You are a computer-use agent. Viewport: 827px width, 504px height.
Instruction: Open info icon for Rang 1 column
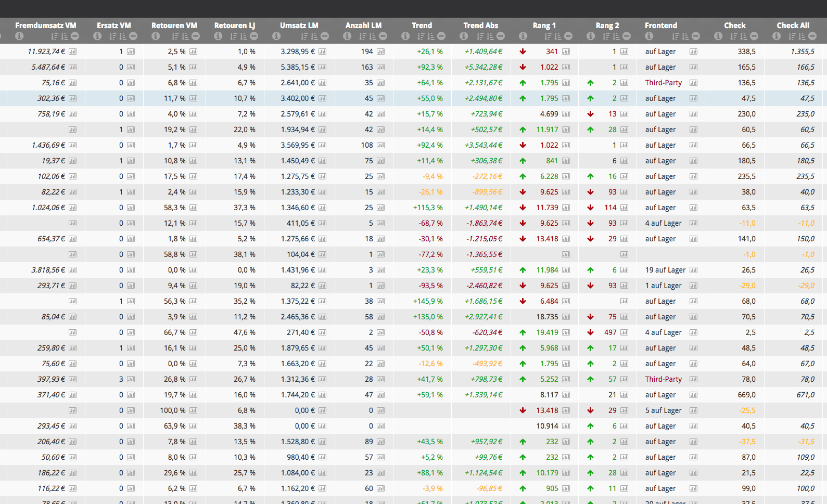(523, 36)
